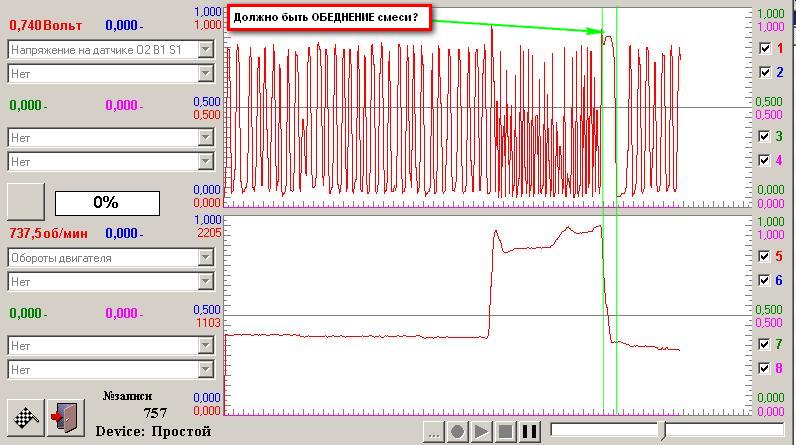Toggle channel 5 checkbox

click(765, 256)
